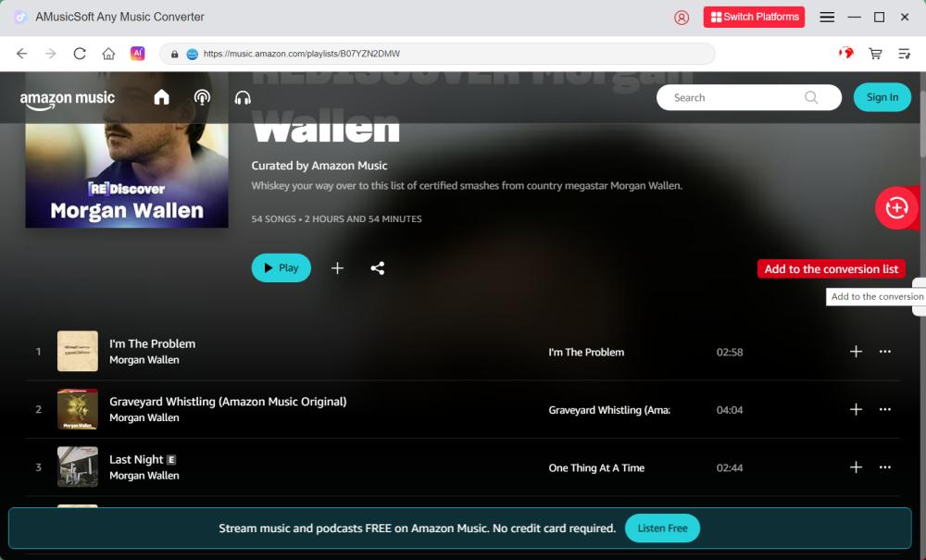This screenshot has width=926, height=560.
Task: Click Graveyard Whistling album link
Action: point(609,410)
